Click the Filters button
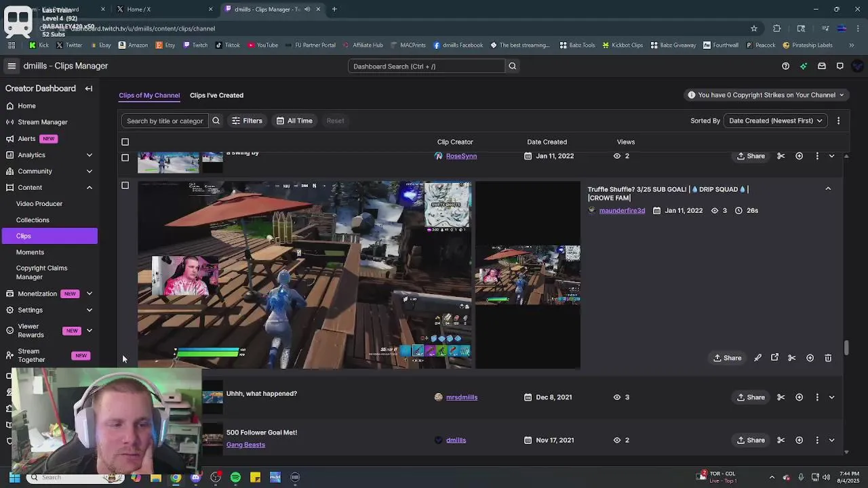 tap(247, 121)
